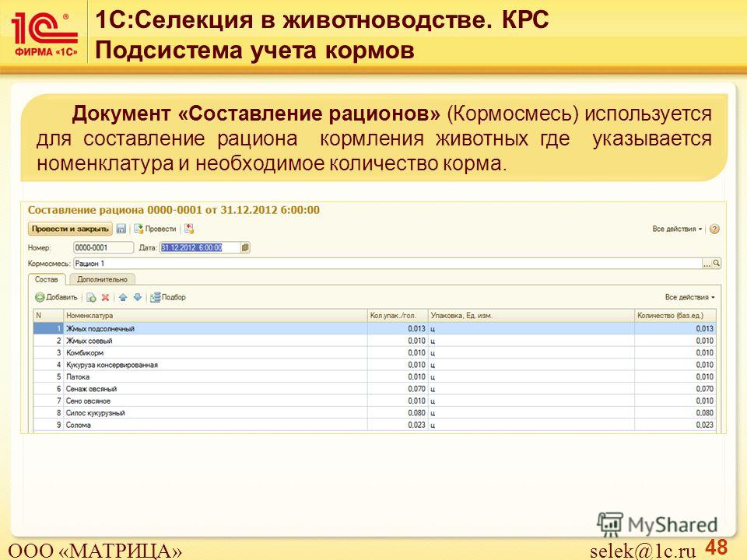
Task: Click the Провести и закрыть button
Action: coord(71,229)
